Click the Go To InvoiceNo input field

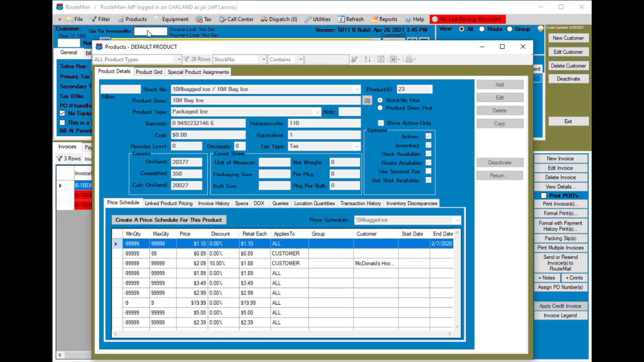(x=151, y=31)
